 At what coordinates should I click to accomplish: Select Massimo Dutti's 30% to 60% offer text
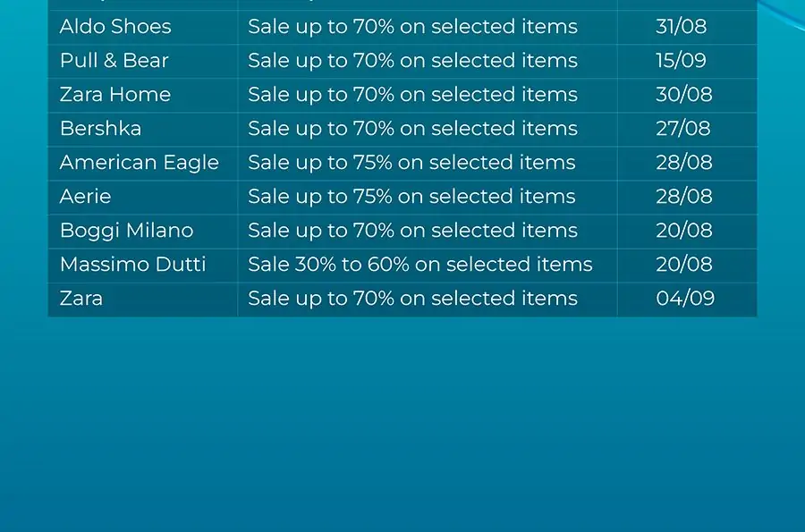[x=420, y=264]
